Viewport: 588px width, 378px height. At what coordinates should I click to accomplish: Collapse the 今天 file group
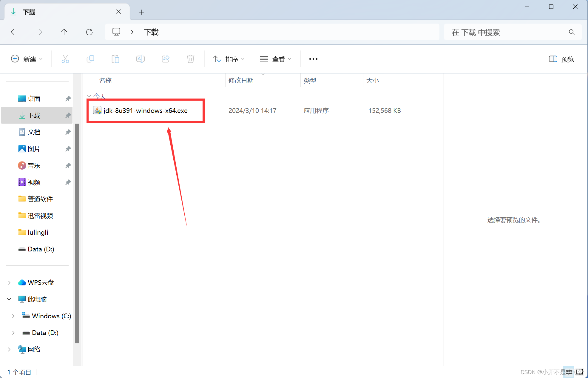tap(89, 96)
